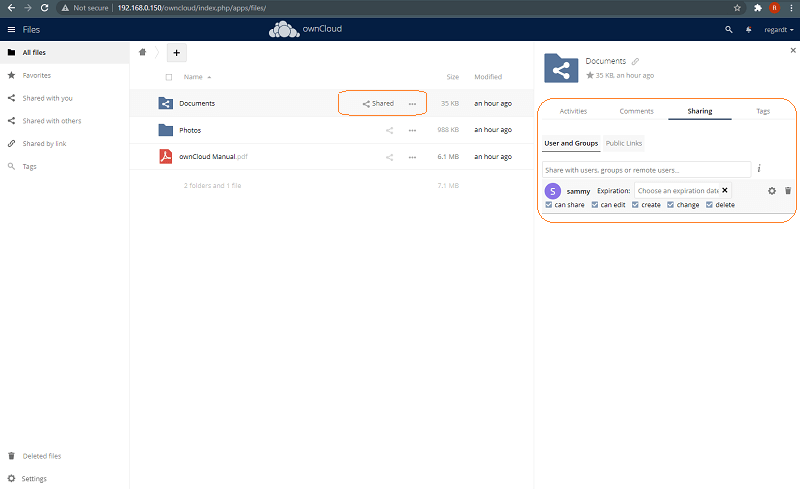Open browser extensions puzzle icon

click(x=758, y=8)
